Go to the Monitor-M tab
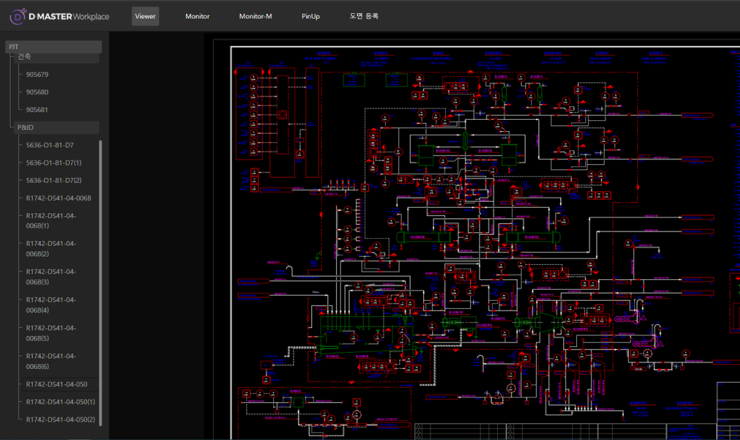Image resolution: width=740 pixels, height=440 pixels. pyautogui.click(x=255, y=17)
